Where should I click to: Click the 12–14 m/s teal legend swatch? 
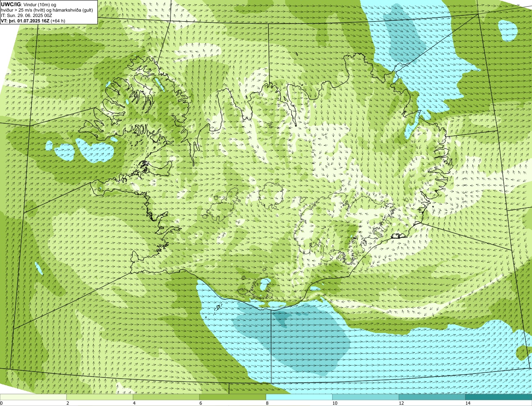click(432, 397)
